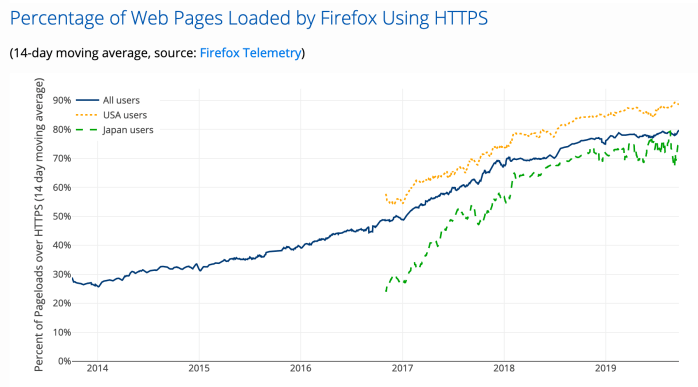Click the 90% y-axis label
698x387 pixels.
click(x=62, y=100)
